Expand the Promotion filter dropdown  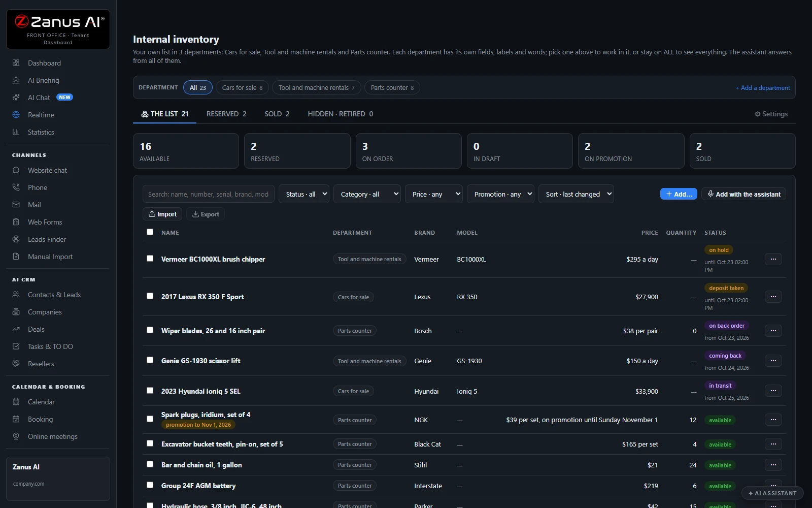coord(500,194)
